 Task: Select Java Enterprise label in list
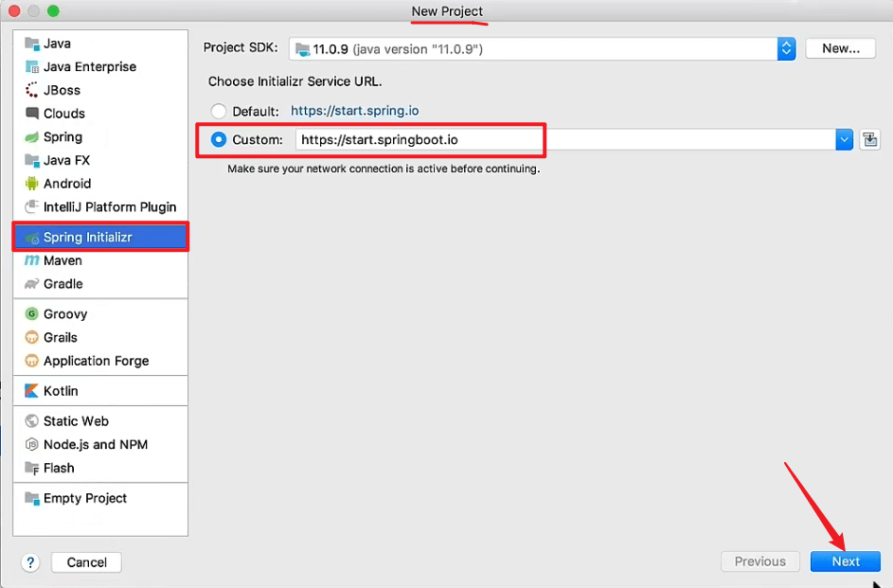coord(90,66)
